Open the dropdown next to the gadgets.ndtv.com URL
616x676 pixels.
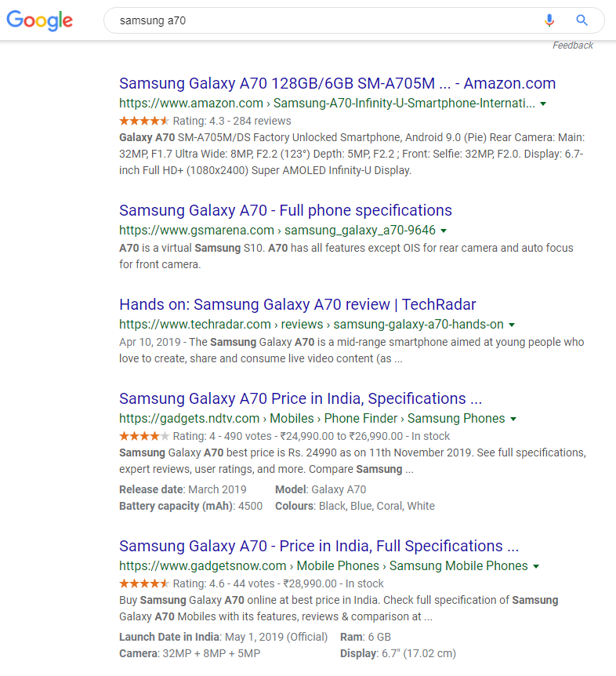(513, 419)
